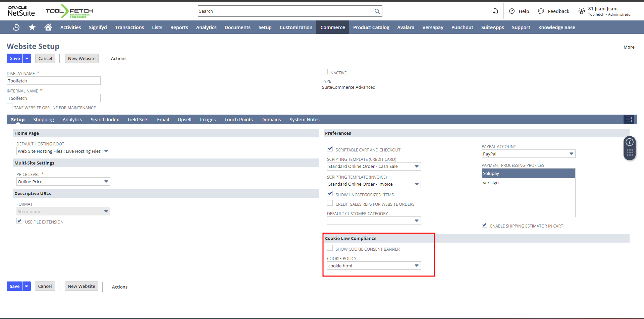Open the Help question mark icon
This screenshot has height=319, width=644.
(512, 11)
